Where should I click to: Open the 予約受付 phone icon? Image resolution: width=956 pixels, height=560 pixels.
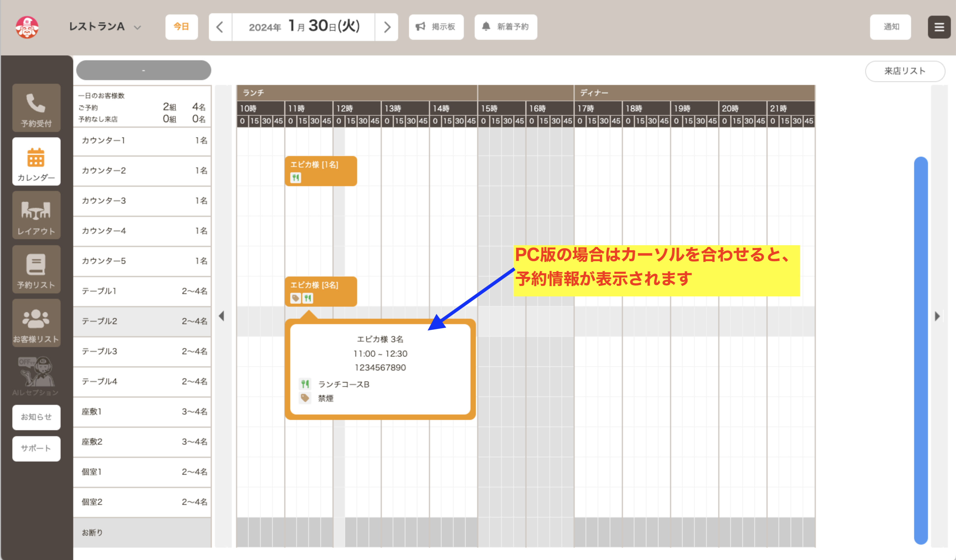pos(36,108)
